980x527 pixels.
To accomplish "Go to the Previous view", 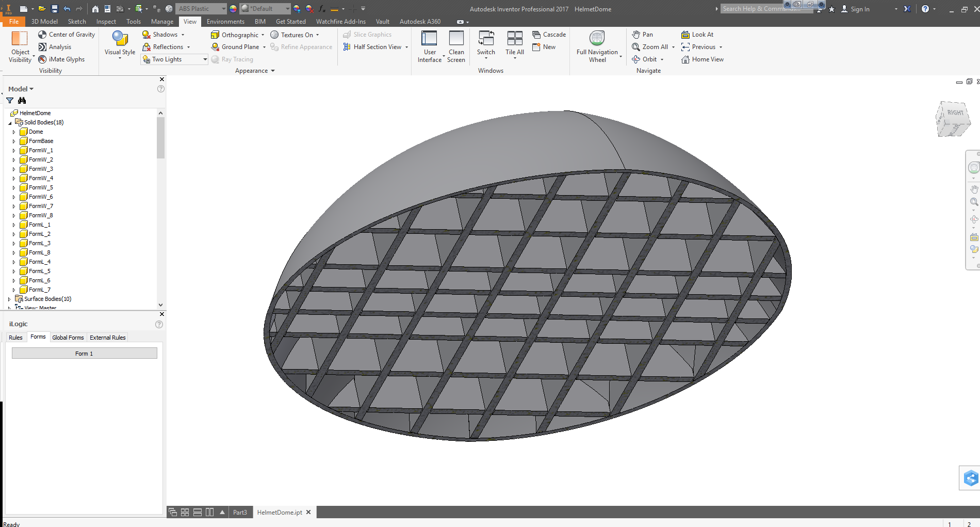I will pos(698,47).
